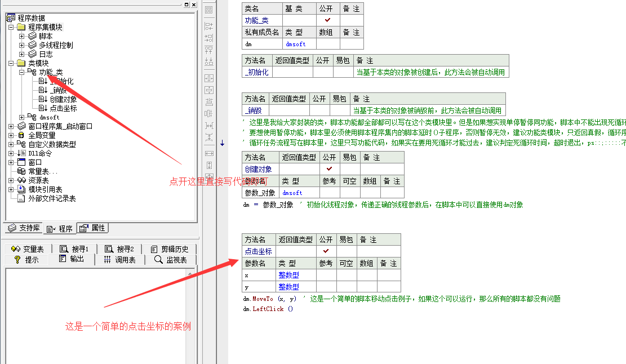626x364 pixels.
Task: Select the 点击坐标 row in the tree
Action: coord(64,108)
